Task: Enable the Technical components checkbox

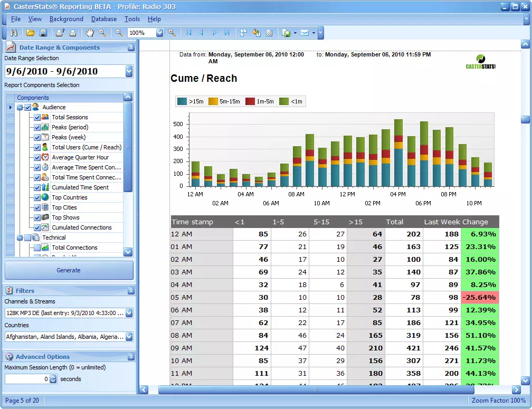Action: click(27, 237)
